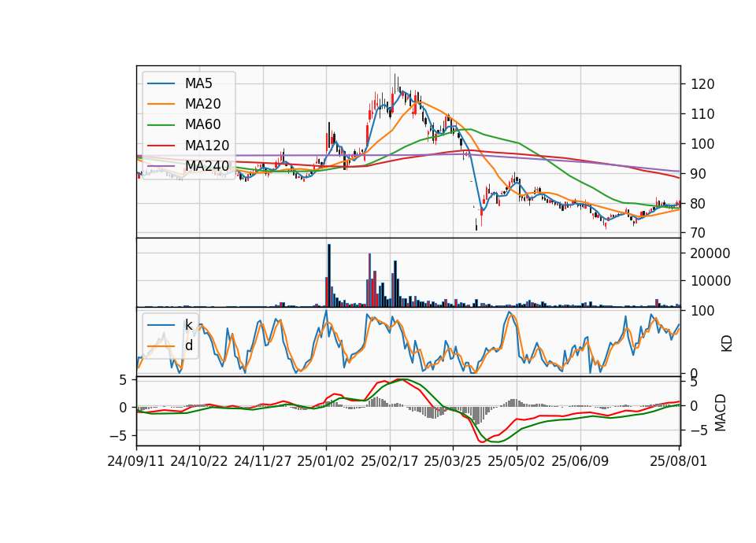Click the 24/11/27 date axis label
This screenshot has height=543, width=756.
(263, 461)
